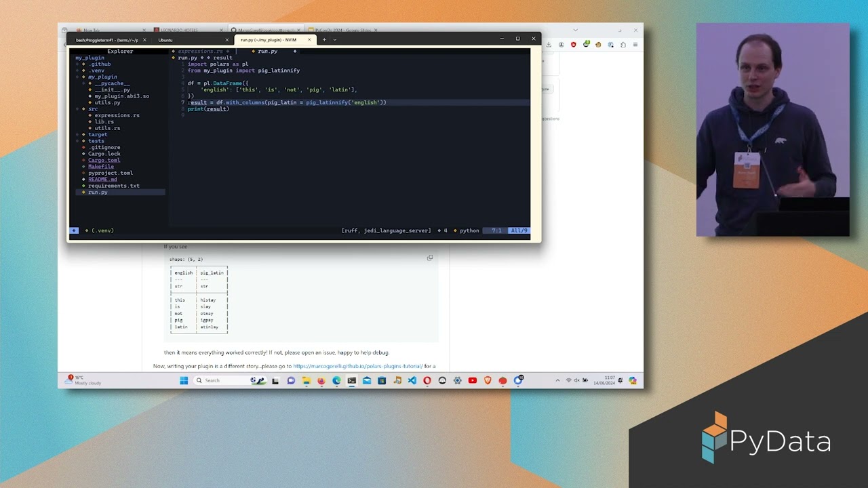Close the Ubuntu terminal tab

[226, 40]
